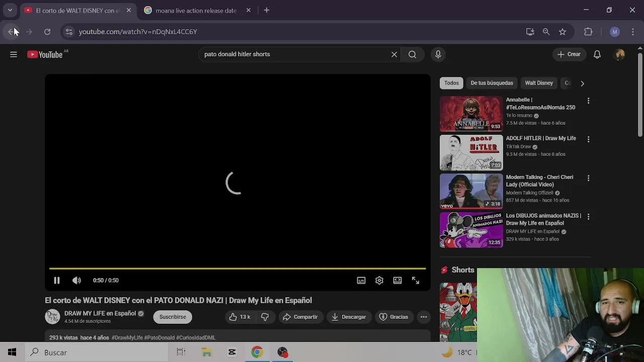Like the video with 13 k thumbs-up
The image size is (644, 362).
239,317
